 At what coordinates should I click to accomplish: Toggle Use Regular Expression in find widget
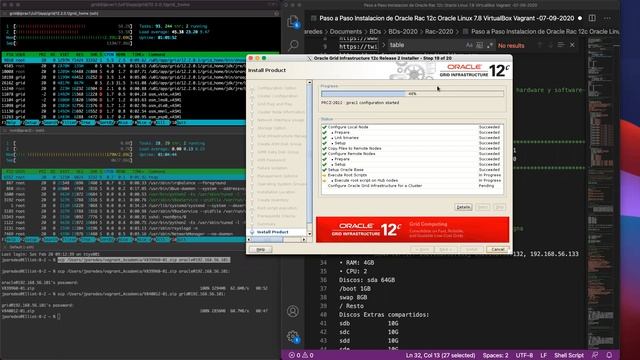490,45
